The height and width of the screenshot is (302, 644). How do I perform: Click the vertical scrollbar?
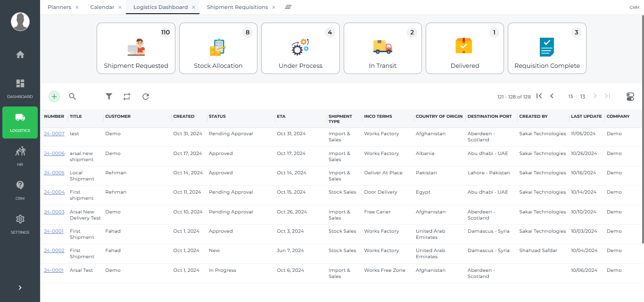[x=642, y=128]
